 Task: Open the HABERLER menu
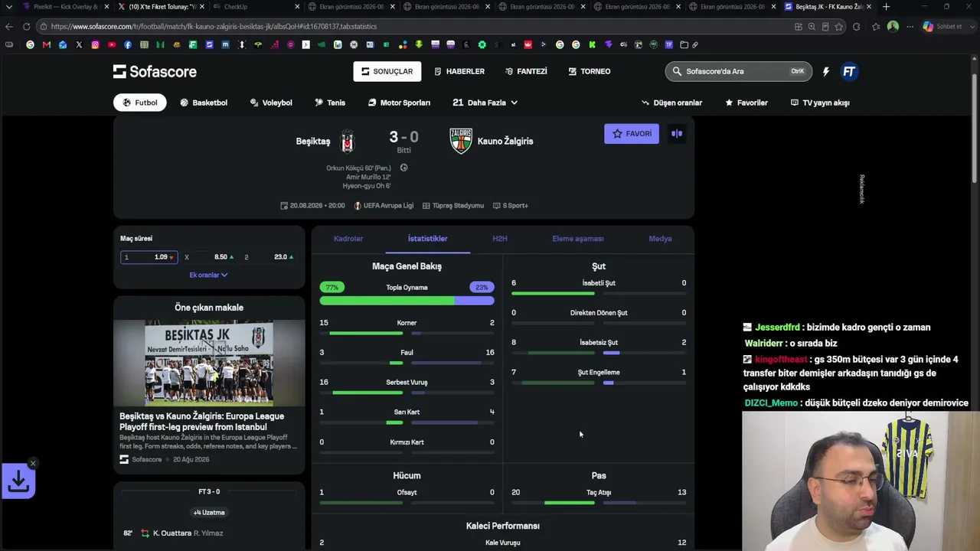point(459,71)
